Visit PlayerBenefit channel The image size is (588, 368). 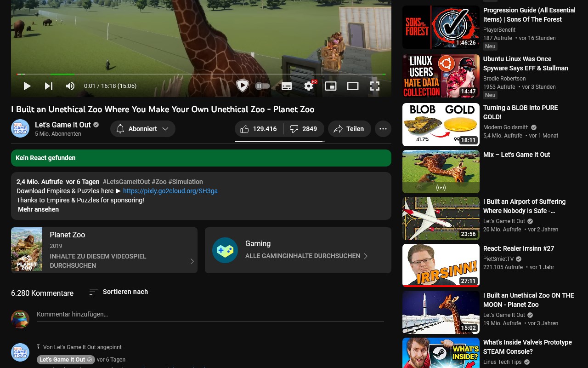pyautogui.click(x=499, y=30)
